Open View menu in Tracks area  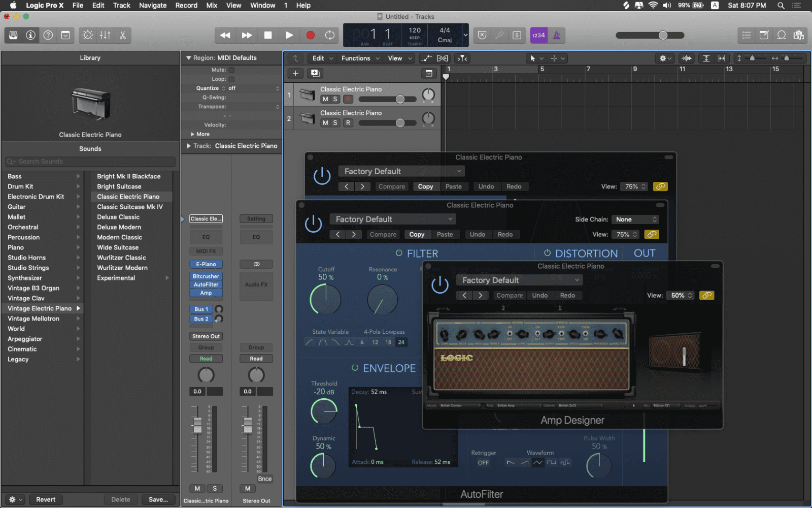coord(400,58)
